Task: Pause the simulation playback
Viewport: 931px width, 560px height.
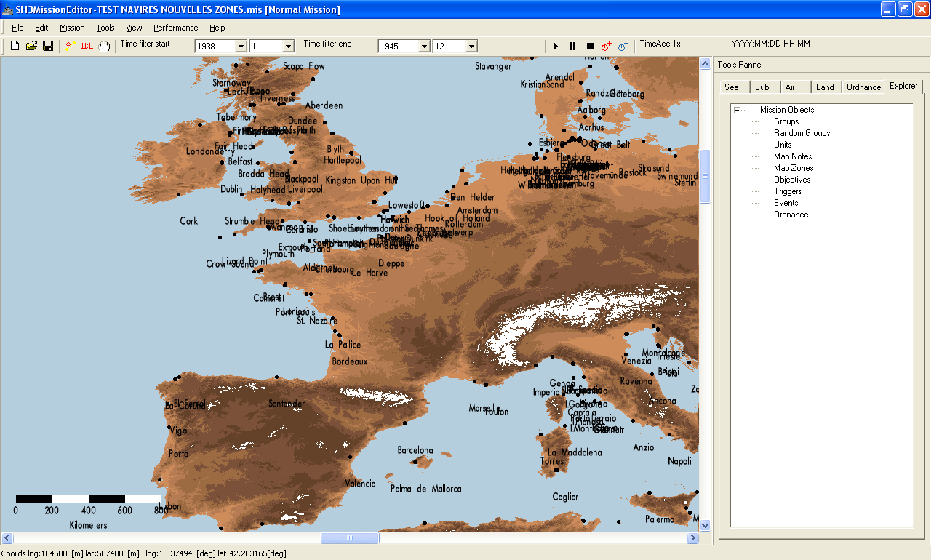Action: coord(572,46)
